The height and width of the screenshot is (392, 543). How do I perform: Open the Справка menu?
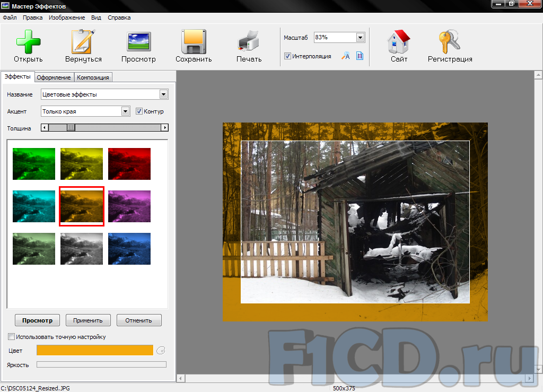(119, 18)
